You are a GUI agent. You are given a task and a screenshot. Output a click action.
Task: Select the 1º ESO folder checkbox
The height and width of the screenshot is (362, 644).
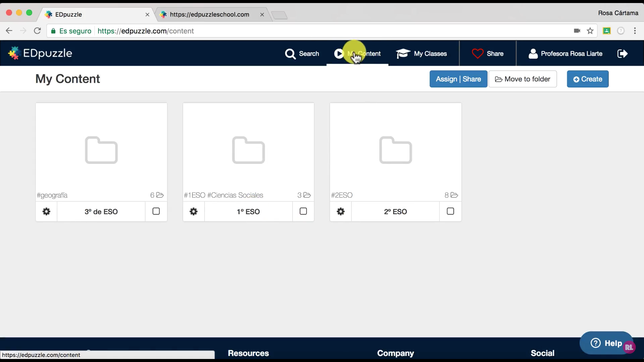coord(303,211)
